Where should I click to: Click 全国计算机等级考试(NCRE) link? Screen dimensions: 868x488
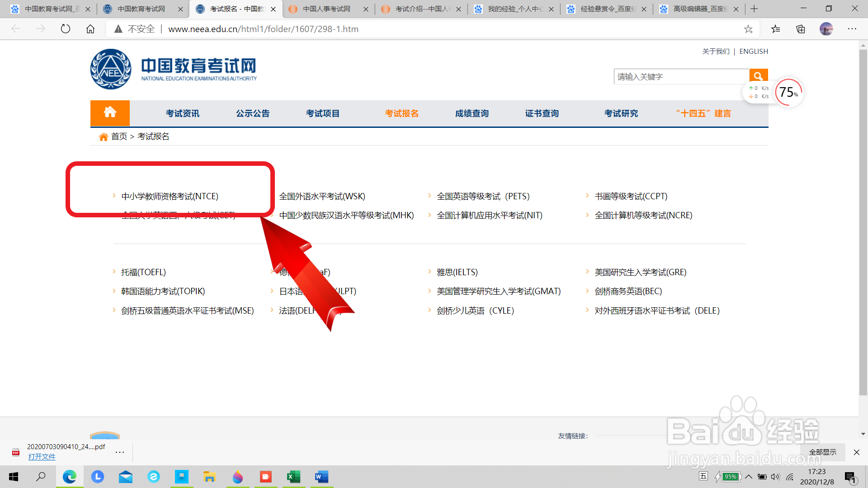coord(644,215)
